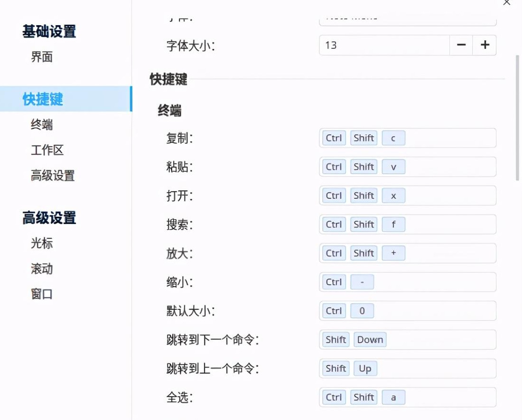Click the 'v' key chip in 粘贴 row
Screen dimensions: 522x420
click(x=393, y=167)
